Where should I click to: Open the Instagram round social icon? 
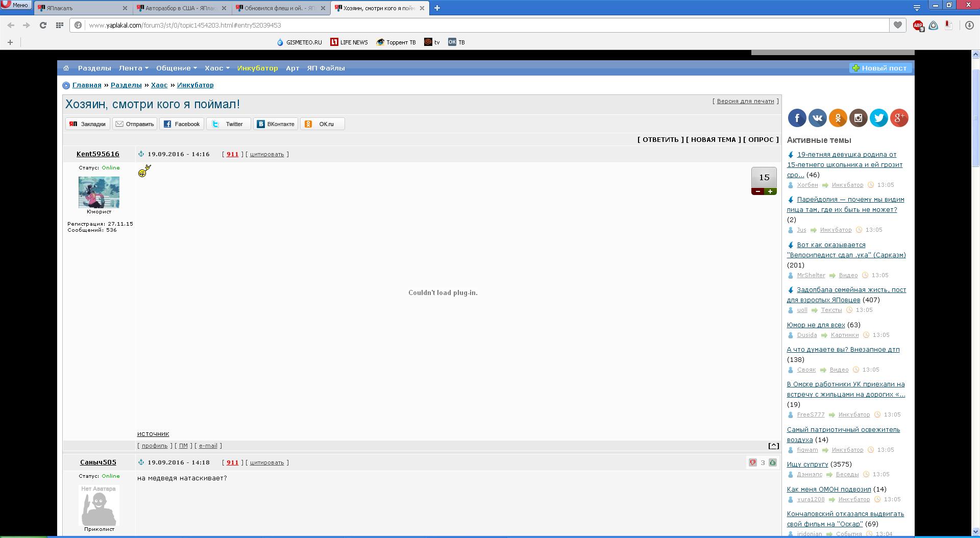pyautogui.click(x=858, y=118)
